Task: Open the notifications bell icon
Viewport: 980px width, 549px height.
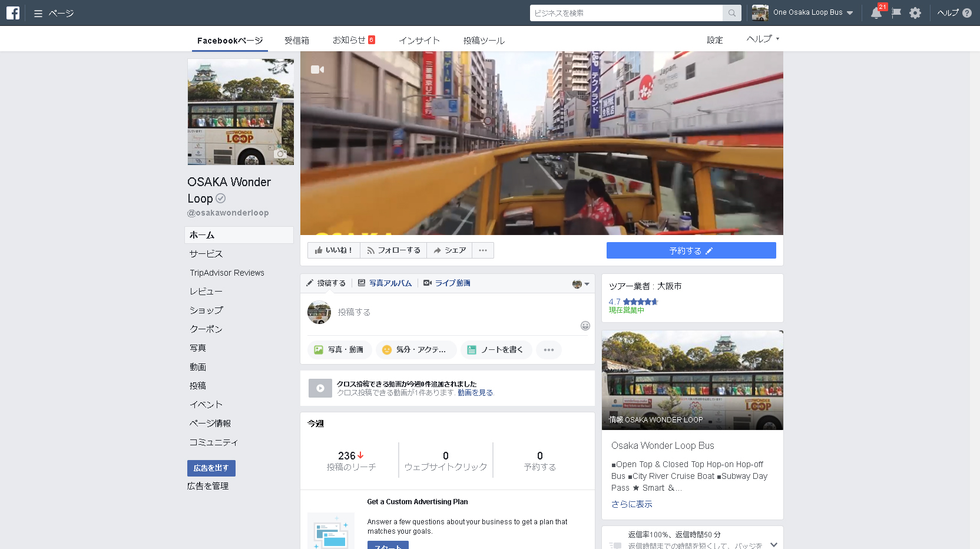Action: click(876, 12)
